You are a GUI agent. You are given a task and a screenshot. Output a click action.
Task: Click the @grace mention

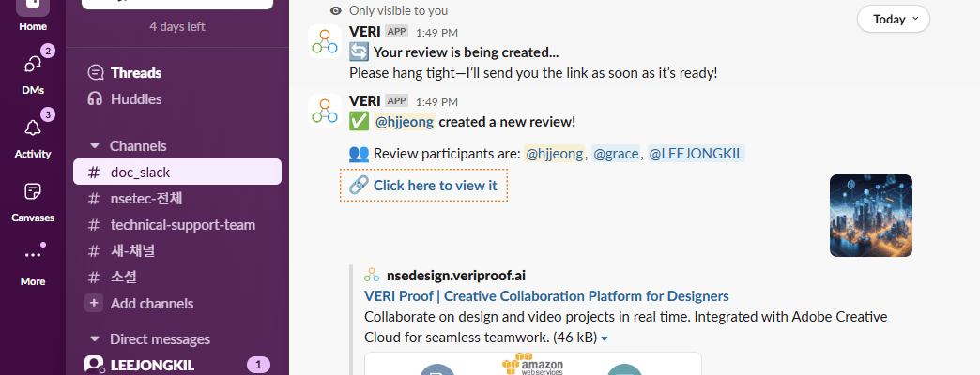[x=616, y=153]
